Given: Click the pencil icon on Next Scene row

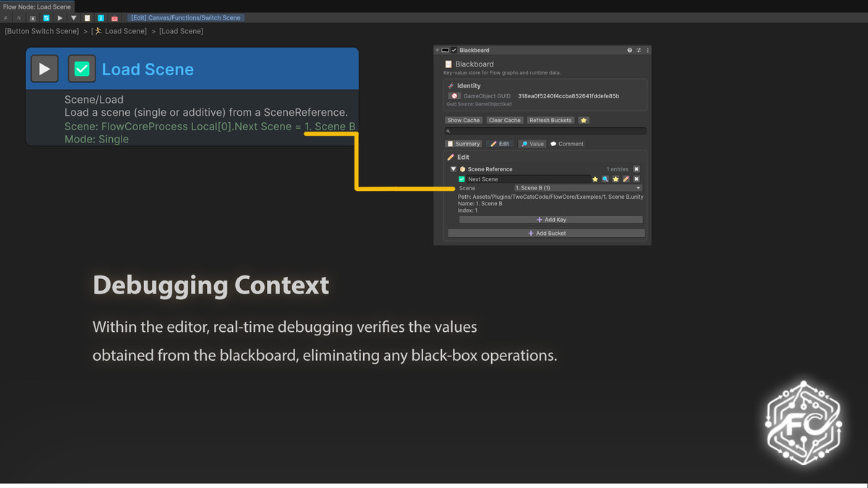Looking at the screenshot, I should coord(626,179).
